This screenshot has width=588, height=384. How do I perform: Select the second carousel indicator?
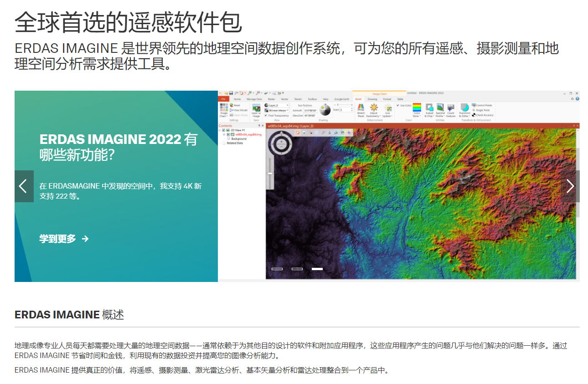(297, 269)
